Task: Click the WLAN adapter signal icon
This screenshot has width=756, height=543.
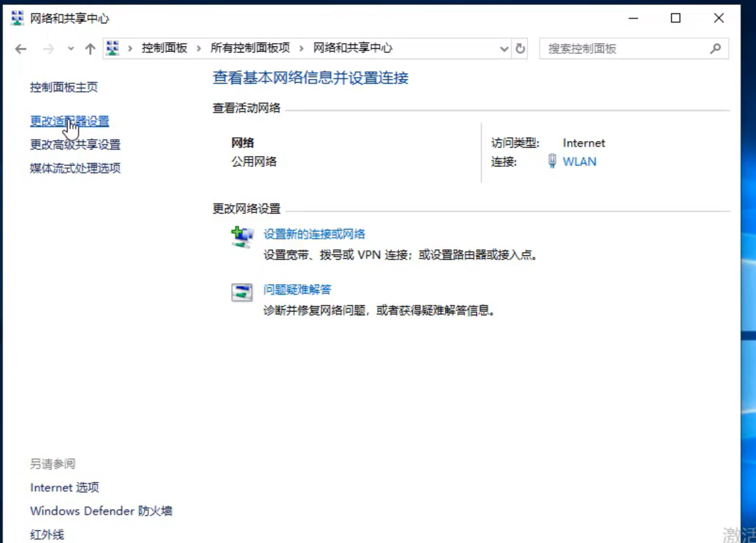Action: tap(552, 161)
